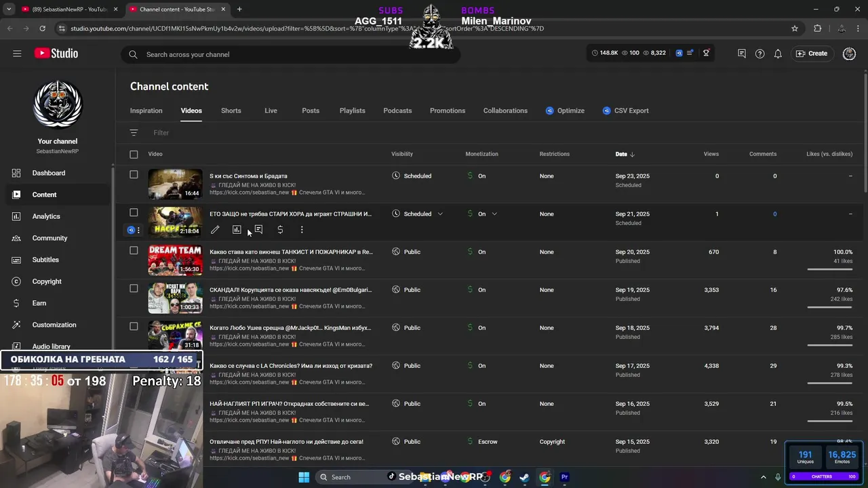Open browser extensions puzzle icon
Screen dimensions: 868x488
pos(818,28)
